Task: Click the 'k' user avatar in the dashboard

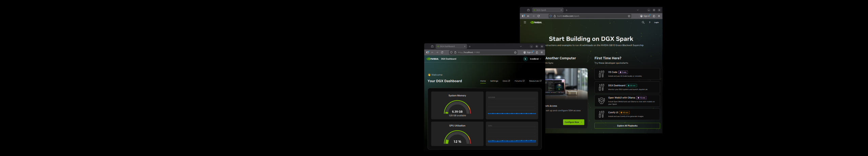Action: pos(526,59)
